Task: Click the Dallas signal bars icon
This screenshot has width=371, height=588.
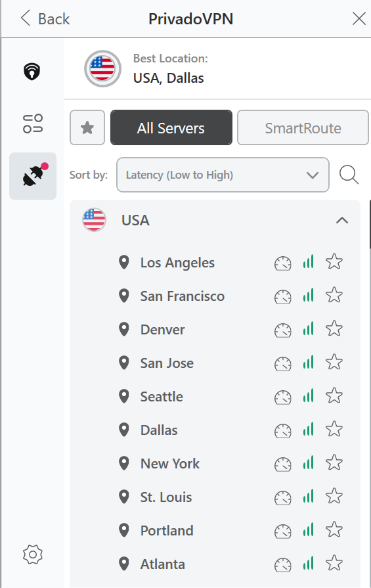Action: (x=308, y=430)
